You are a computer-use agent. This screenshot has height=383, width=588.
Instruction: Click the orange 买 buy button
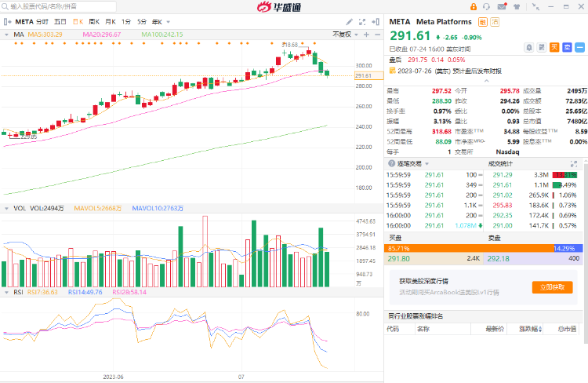[x=554, y=47]
